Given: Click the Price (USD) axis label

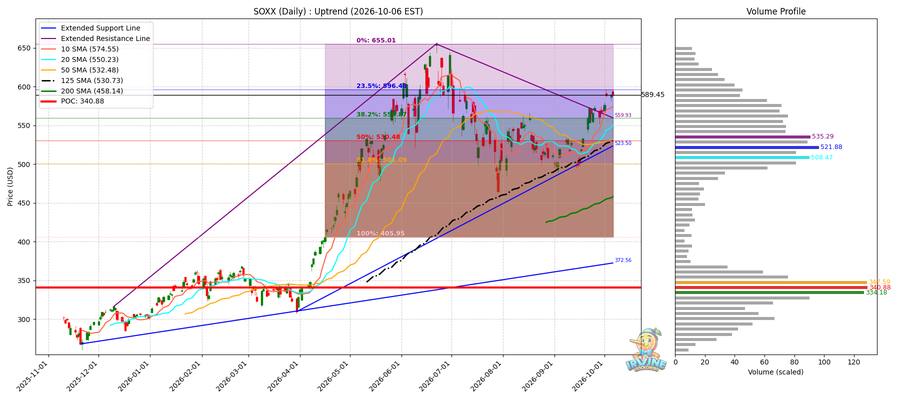Looking at the screenshot, I should (x=9, y=187).
